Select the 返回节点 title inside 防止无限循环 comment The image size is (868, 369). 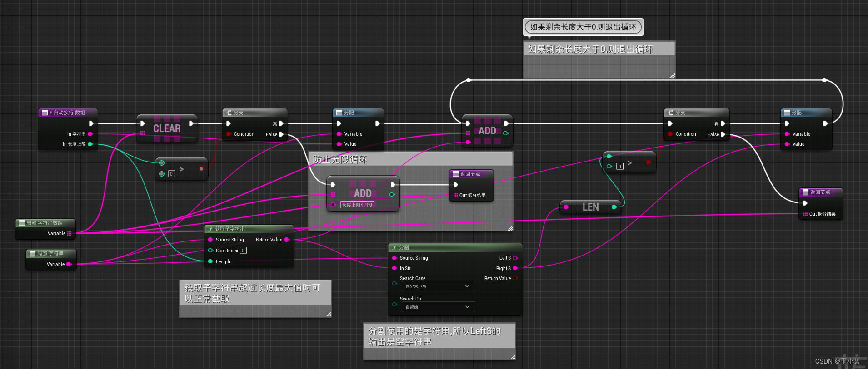click(471, 174)
